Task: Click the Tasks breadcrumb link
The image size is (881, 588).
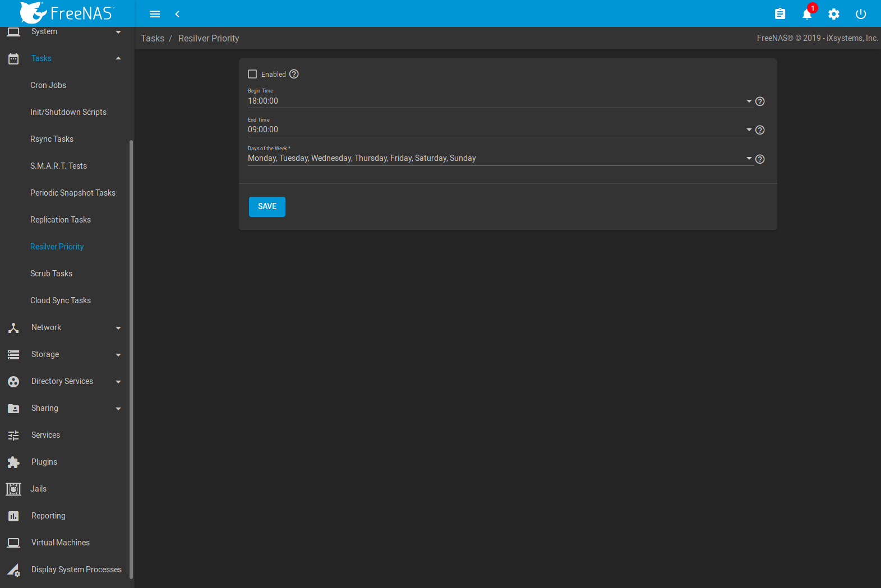Action: pos(153,38)
